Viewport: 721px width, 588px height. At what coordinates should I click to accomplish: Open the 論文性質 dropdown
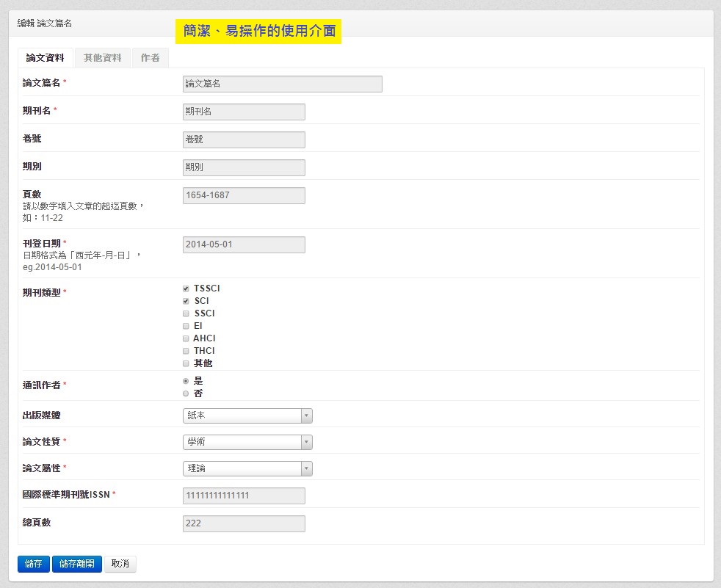247,442
